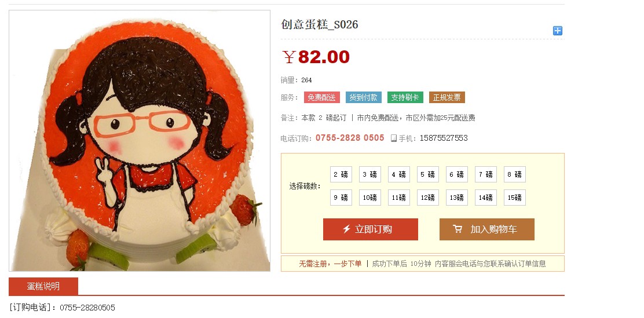
Task: Click the 支持刷卡 service tag
Action: point(405,97)
